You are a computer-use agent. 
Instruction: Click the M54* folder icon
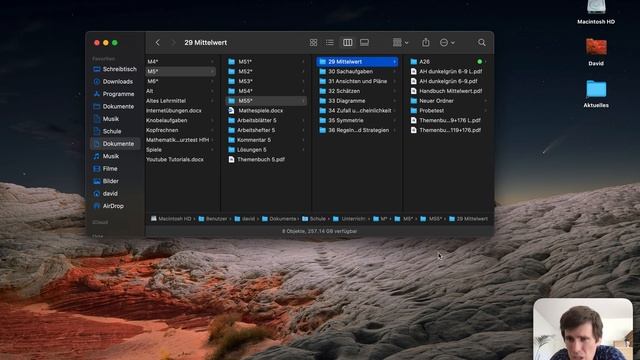pos(231,91)
